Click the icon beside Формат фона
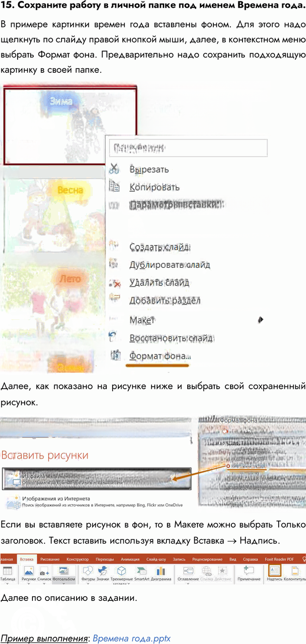 (x=115, y=356)
